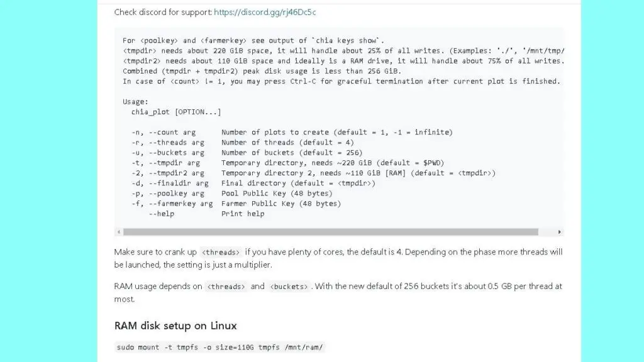This screenshot has width=644, height=362.
Task: Click the '--help' Print help line
Action: click(x=206, y=214)
